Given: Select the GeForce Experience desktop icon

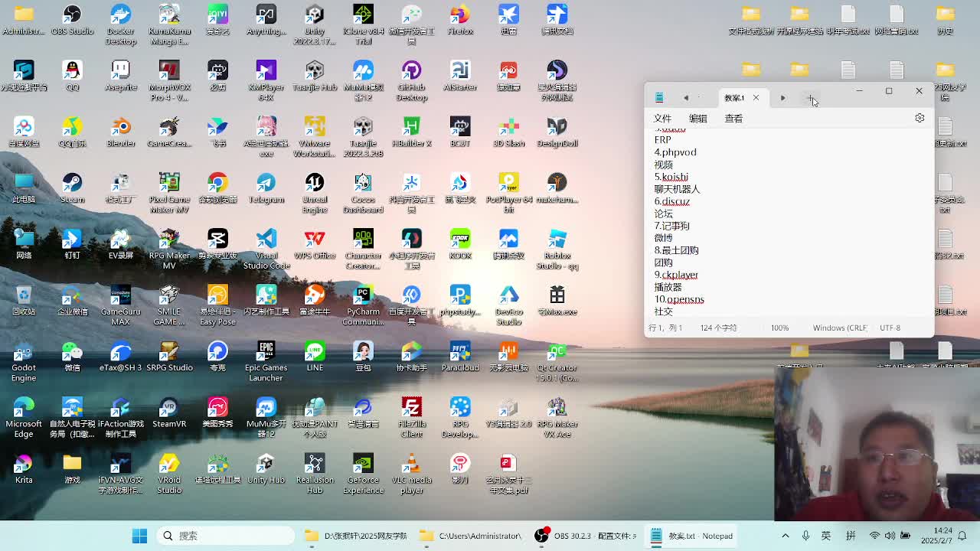Looking at the screenshot, I should [363, 474].
